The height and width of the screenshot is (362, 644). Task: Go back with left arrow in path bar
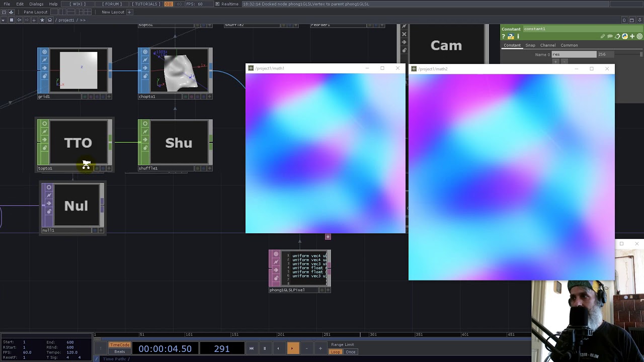(19, 20)
